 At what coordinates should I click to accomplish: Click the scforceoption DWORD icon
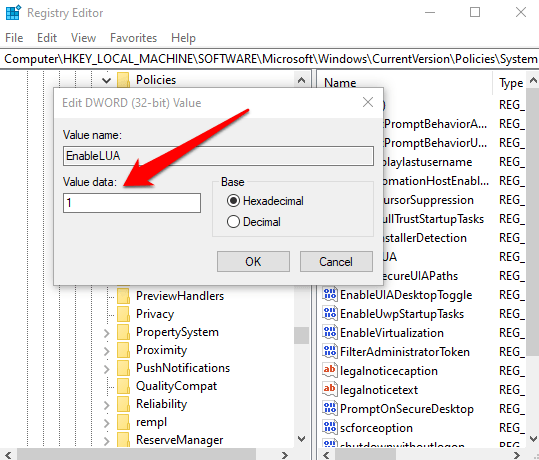[x=330, y=428]
